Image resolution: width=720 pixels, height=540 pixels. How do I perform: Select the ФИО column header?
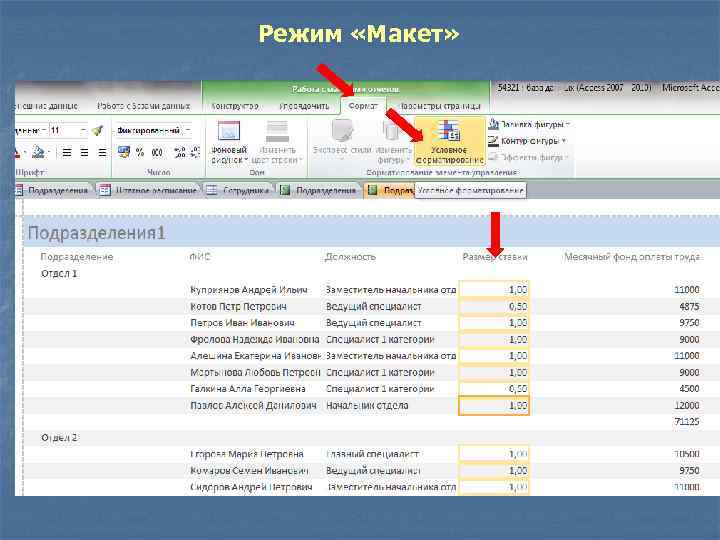(200, 257)
